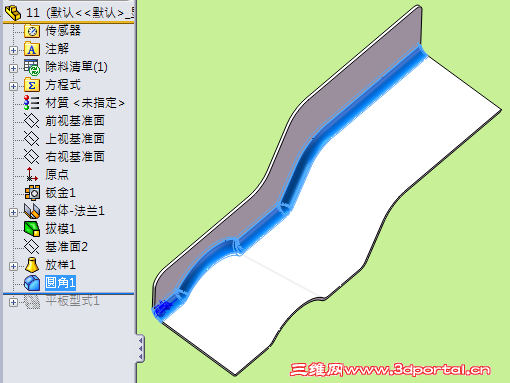Click the 基准面2 plane icon
Screen dimensions: 510x383
(x=32, y=247)
